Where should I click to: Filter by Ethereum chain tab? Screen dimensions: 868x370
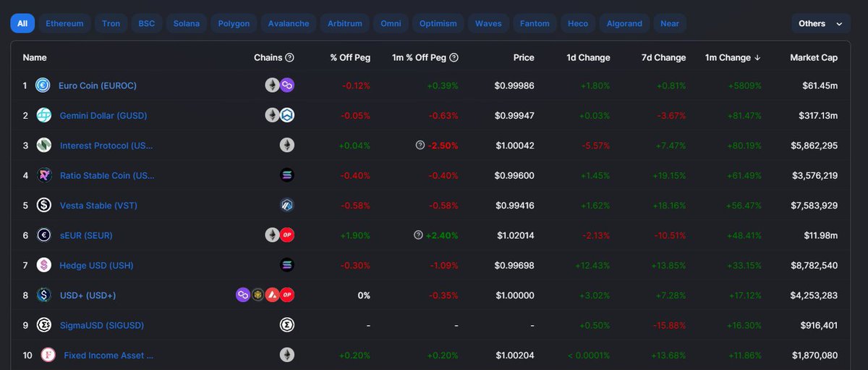(x=64, y=24)
